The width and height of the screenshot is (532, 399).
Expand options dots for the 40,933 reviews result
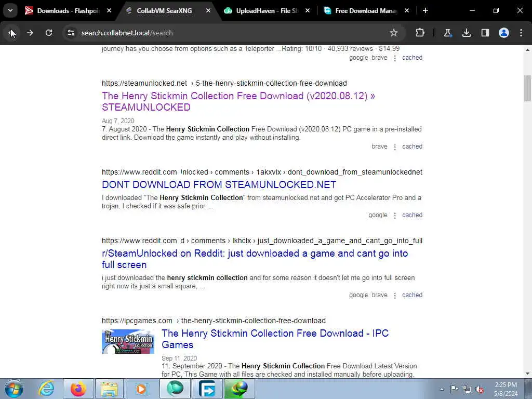[395, 58]
